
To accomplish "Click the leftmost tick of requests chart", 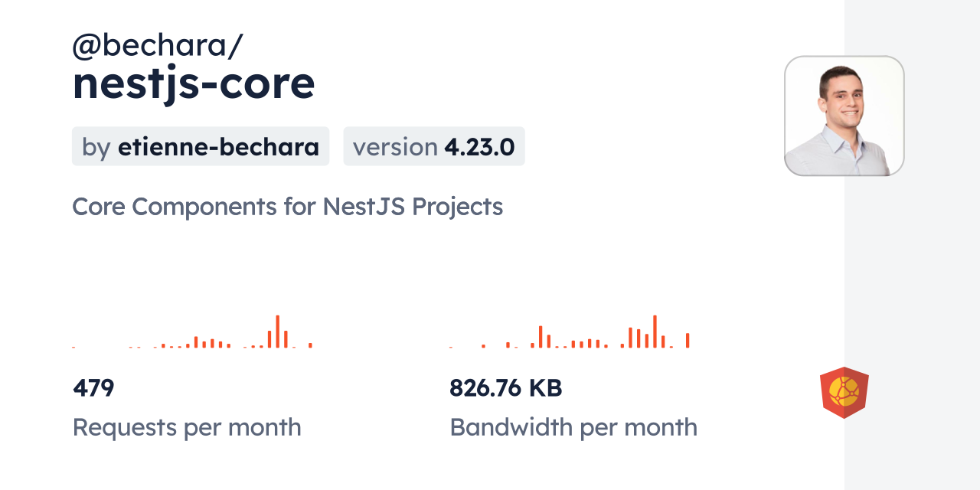I will tap(73, 348).
